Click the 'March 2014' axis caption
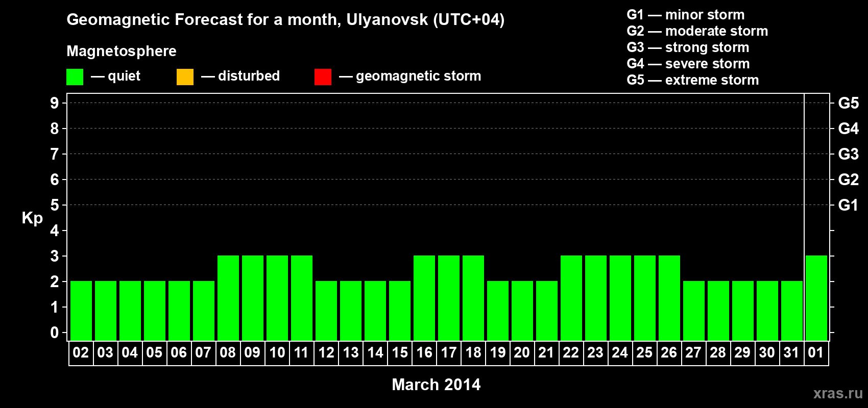This screenshot has width=868, height=408. point(436,385)
